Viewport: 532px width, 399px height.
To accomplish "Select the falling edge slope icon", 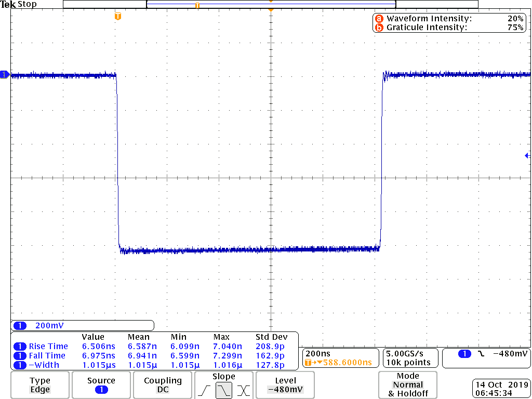I will pyautogui.click(x=224, y=390).
